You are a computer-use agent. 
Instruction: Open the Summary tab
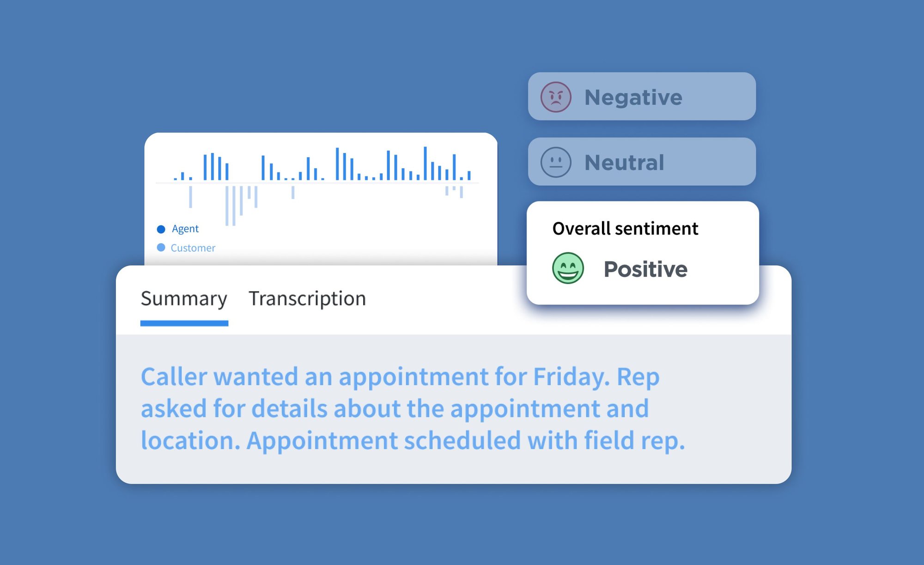(184, 298)
